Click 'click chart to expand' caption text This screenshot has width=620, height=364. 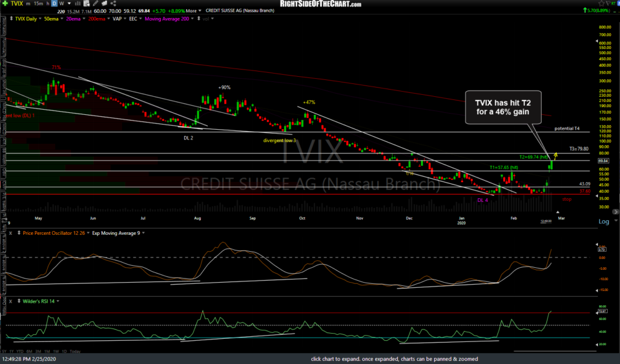394,359
